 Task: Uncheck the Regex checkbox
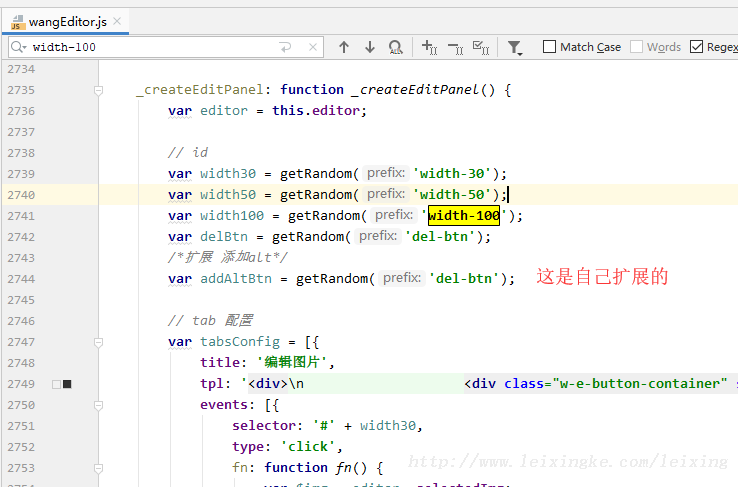[697, 47]
